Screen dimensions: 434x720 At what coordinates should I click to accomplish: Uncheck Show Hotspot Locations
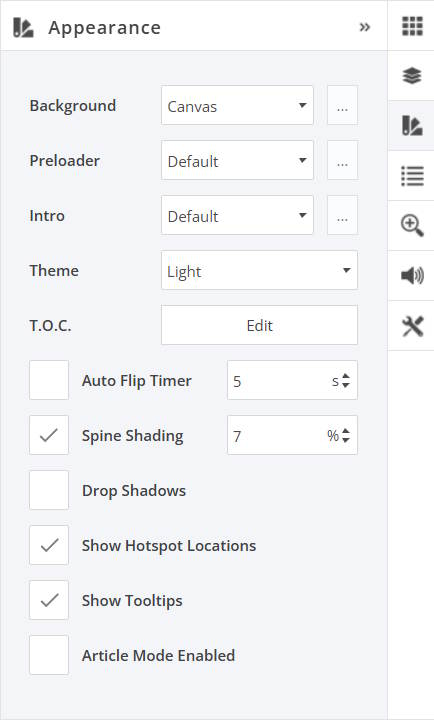click(x=49, y=545)
